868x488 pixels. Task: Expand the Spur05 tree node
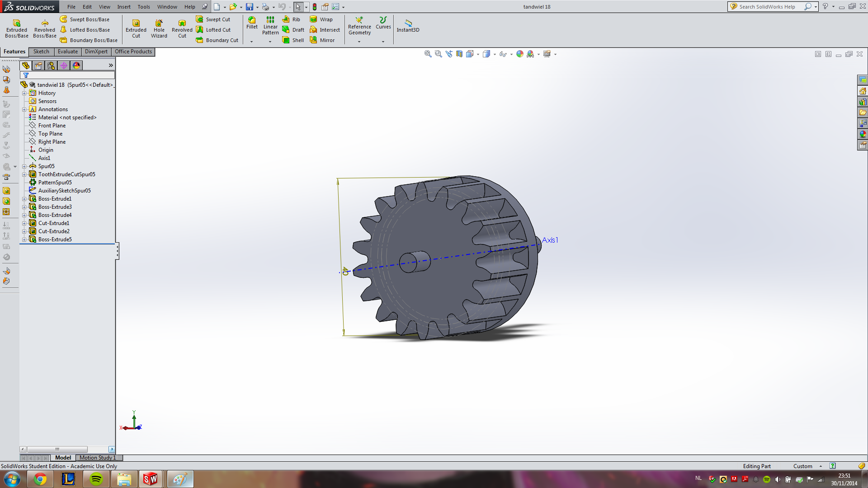click(x=24, y=166)
